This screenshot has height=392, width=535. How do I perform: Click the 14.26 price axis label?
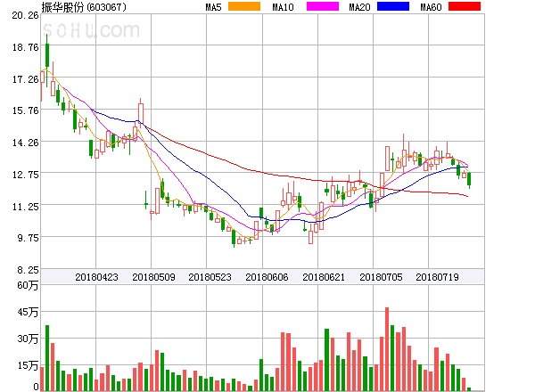[x=25, y=143]
